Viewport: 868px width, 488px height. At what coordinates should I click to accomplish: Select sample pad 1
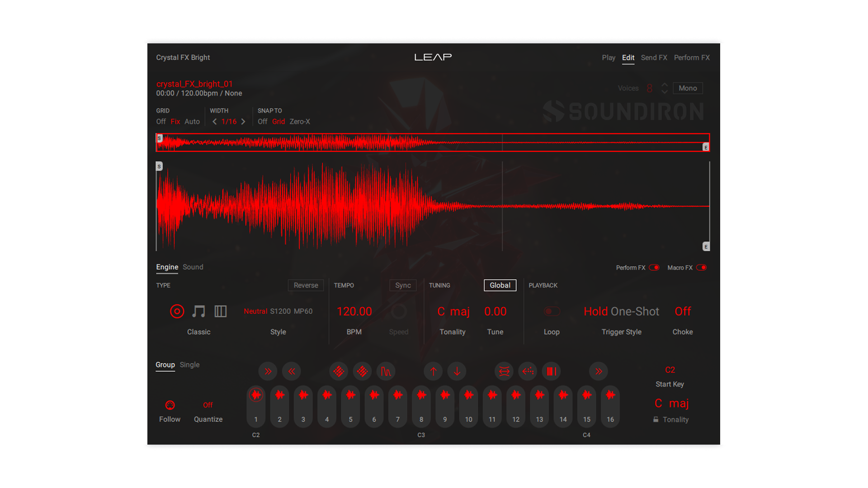point(256,407)
